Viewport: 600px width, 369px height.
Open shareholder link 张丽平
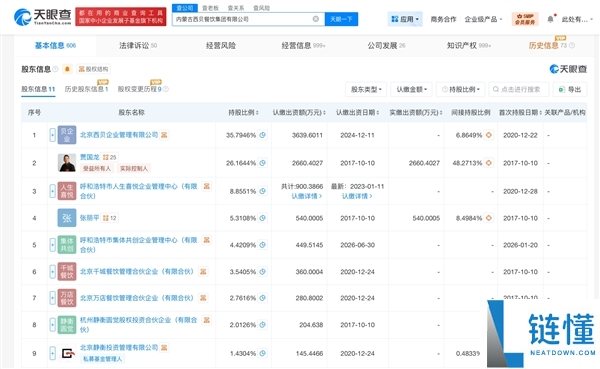tap(90, 218)
